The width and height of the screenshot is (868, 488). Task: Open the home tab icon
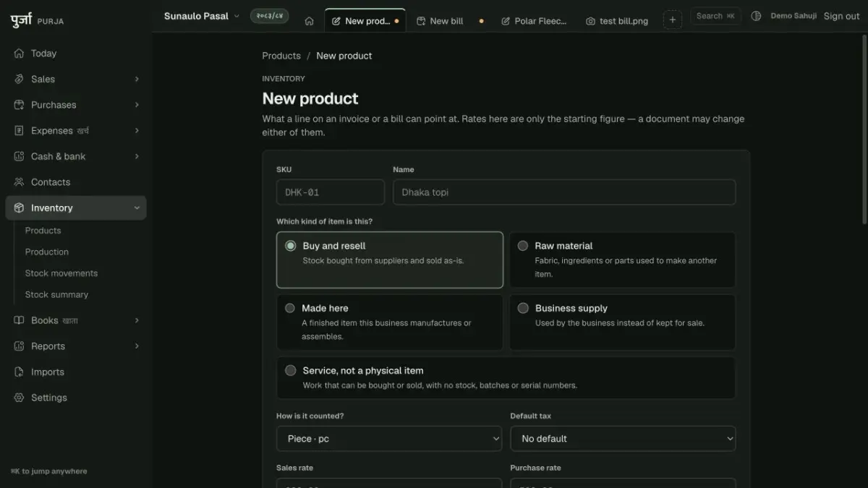click(309, 21)
